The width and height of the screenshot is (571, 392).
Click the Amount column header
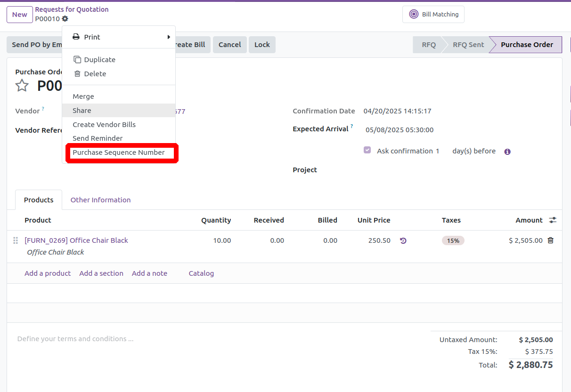coord(529,220)
